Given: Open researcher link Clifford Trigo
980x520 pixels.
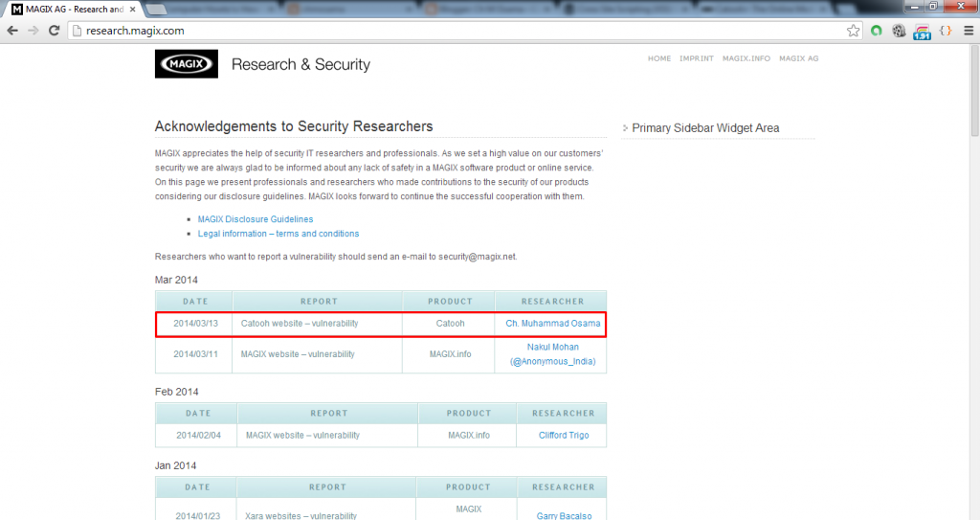Looking at the screenshot, I should [x=564, y=435].
